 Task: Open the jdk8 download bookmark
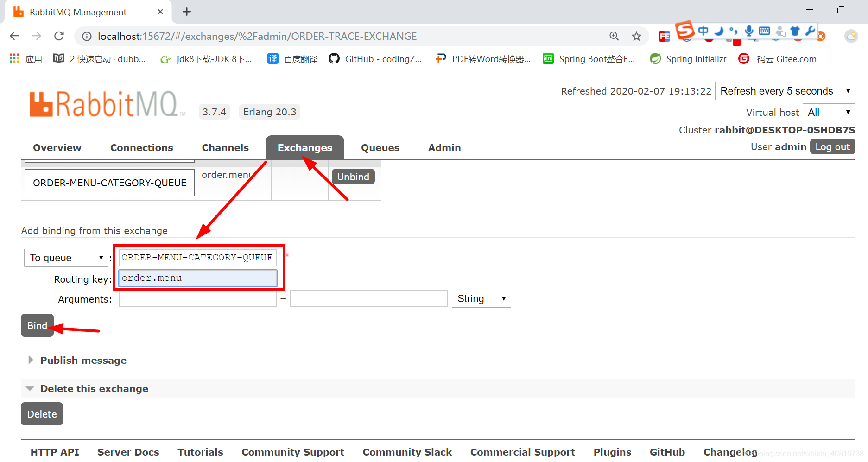click(206, 59)
